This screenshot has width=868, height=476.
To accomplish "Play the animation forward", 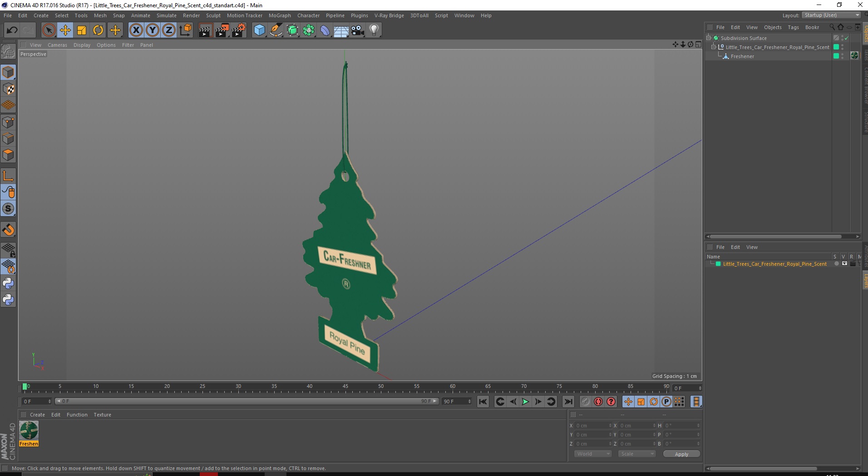I will point(525,402).
